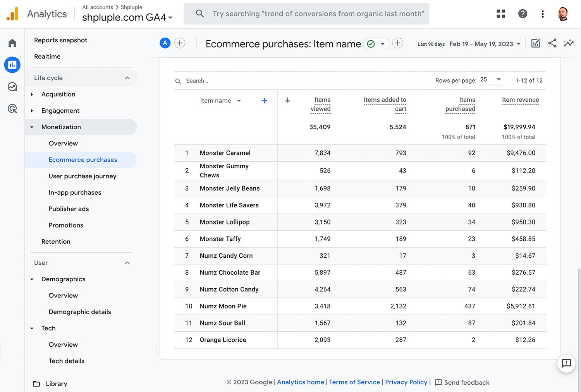Open the Retention report

coord(56,241)
